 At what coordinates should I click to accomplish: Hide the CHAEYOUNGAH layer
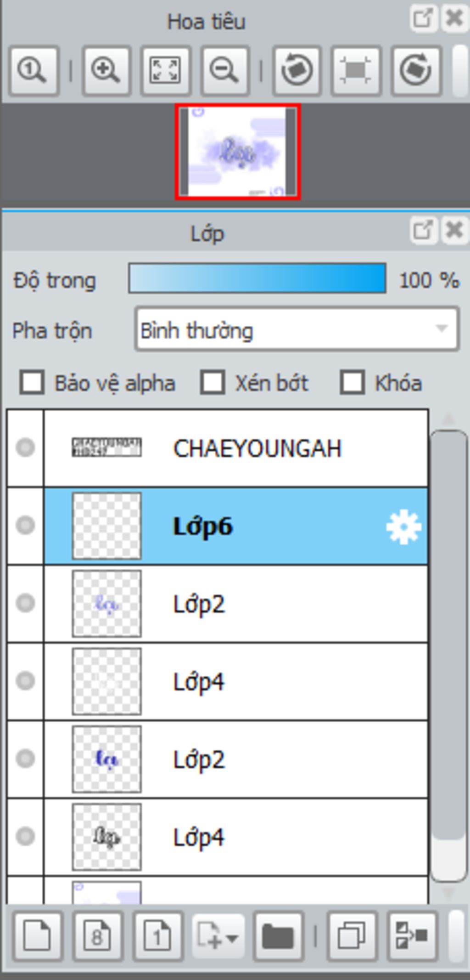[25, 448]
